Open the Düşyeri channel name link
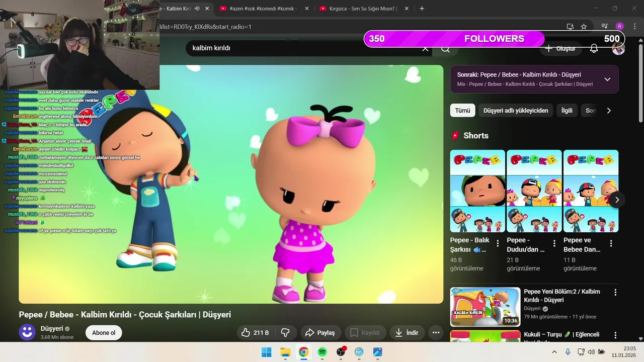Image resolution: width=644 pixels, height=362 pixels. tap(52, 329)
